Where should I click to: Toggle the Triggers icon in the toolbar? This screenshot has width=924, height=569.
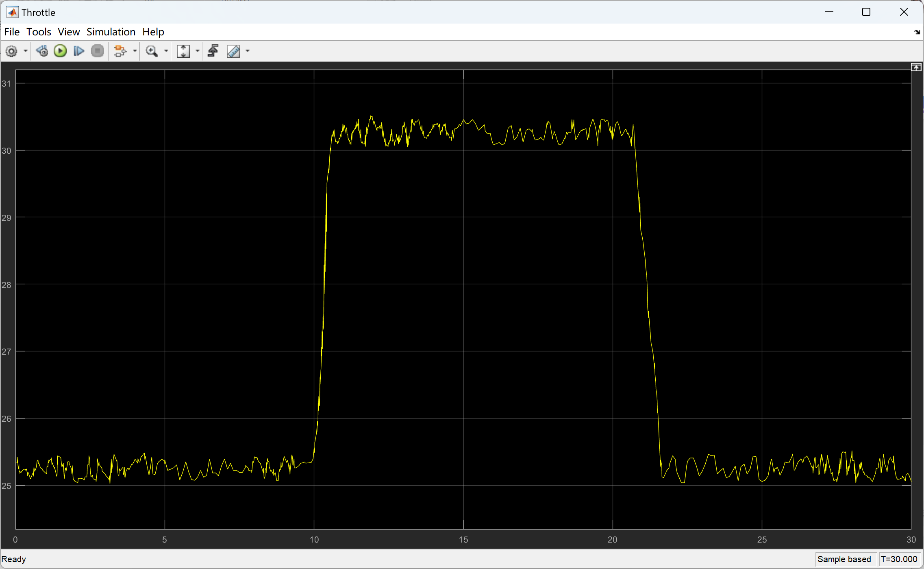click(213, 51)
